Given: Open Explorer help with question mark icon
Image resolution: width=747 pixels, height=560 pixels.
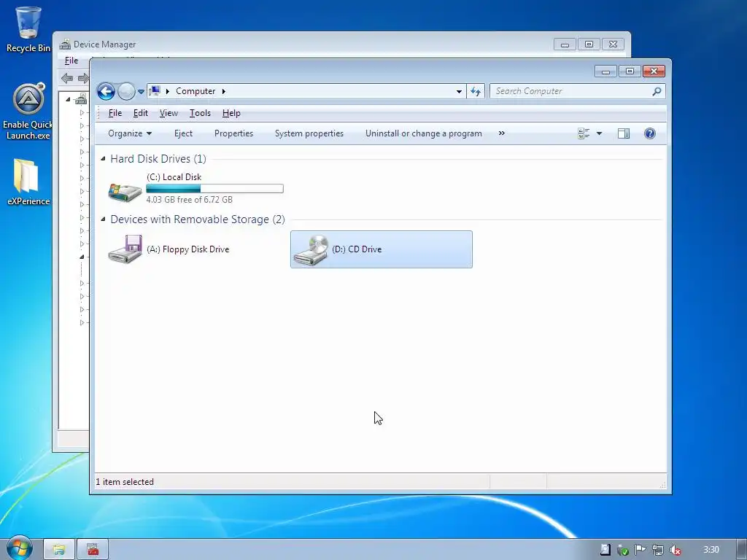Looking at the screenshot, I should [650, 133].
